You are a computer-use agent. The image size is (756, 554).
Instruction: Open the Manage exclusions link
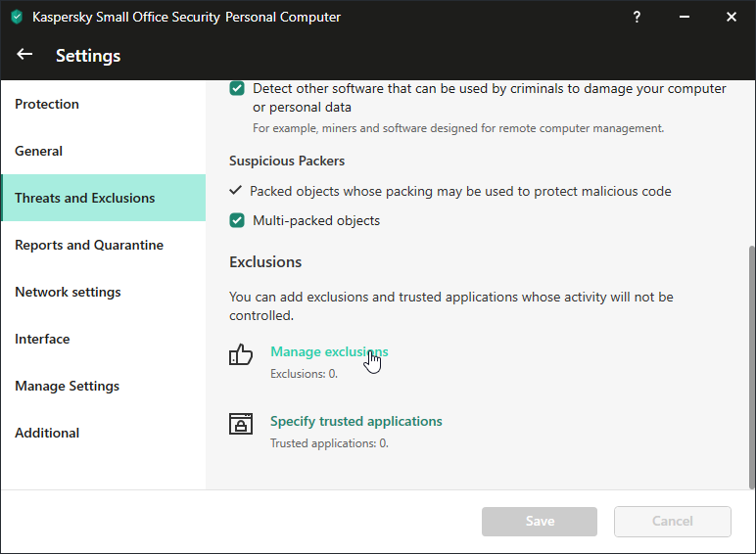329,351
